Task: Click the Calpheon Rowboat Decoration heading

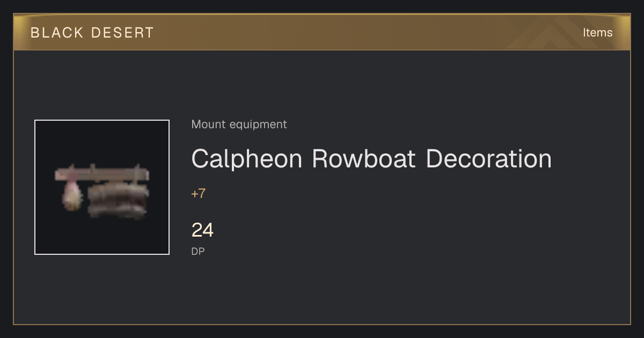Action: pos(371,159)
